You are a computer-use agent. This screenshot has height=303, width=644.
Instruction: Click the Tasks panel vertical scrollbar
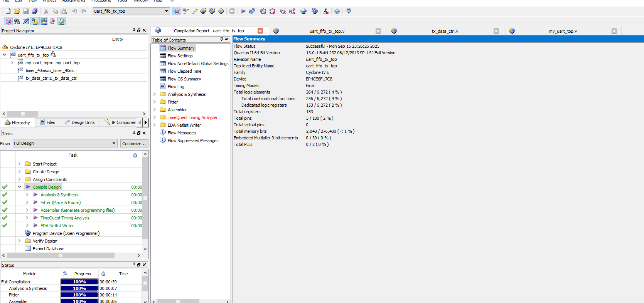145,198
